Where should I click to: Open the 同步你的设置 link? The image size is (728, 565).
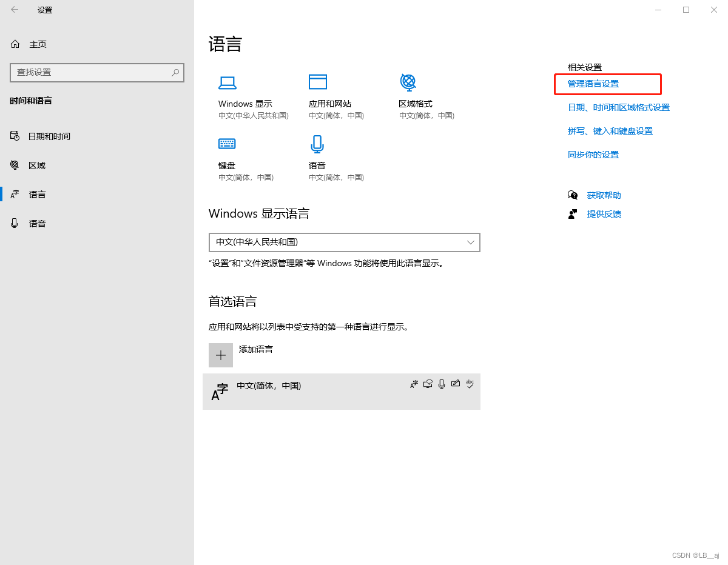point(593,155)
